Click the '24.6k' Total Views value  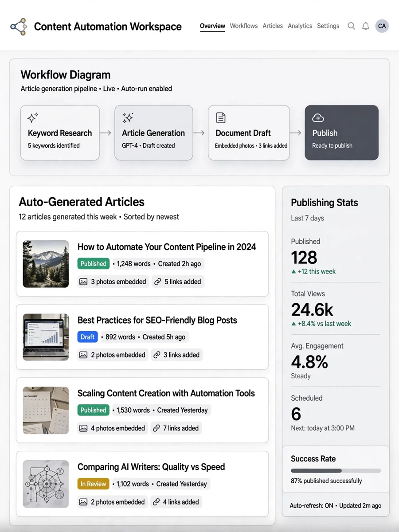click(312, 309)
